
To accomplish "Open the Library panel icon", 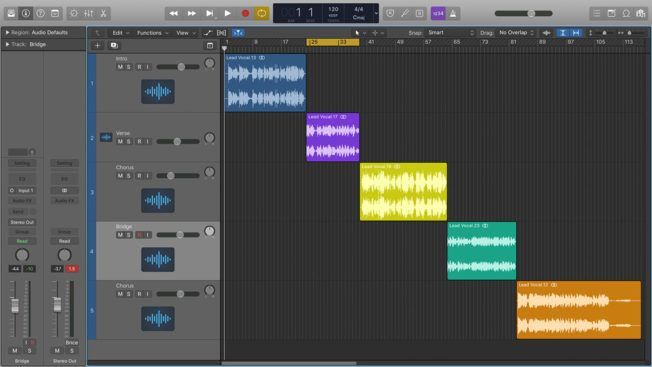I will pos(11,13).
